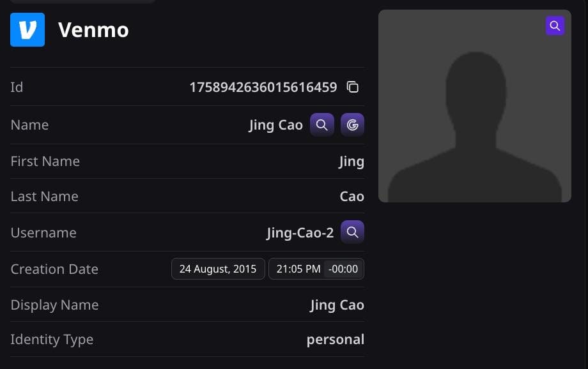Click the Identity Type label
Screen dimensions: 588x369
point(52,340)
